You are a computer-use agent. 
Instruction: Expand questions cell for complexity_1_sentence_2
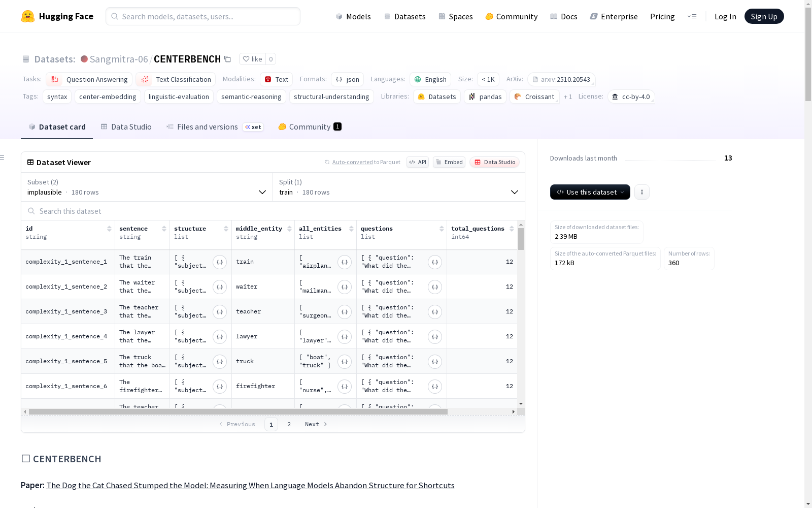[x=435, y=287]
